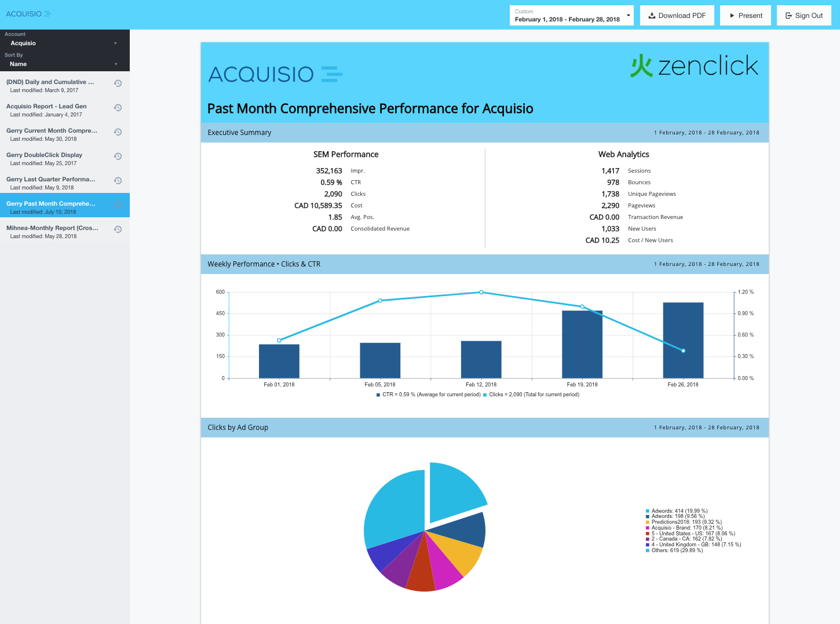Click the CTR line point at Feb 12

pyautogui.click(x=481, y=292)
